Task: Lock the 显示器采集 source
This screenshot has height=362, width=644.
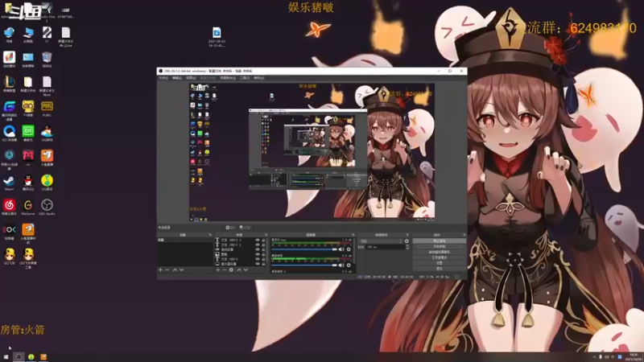Action: 264,264
